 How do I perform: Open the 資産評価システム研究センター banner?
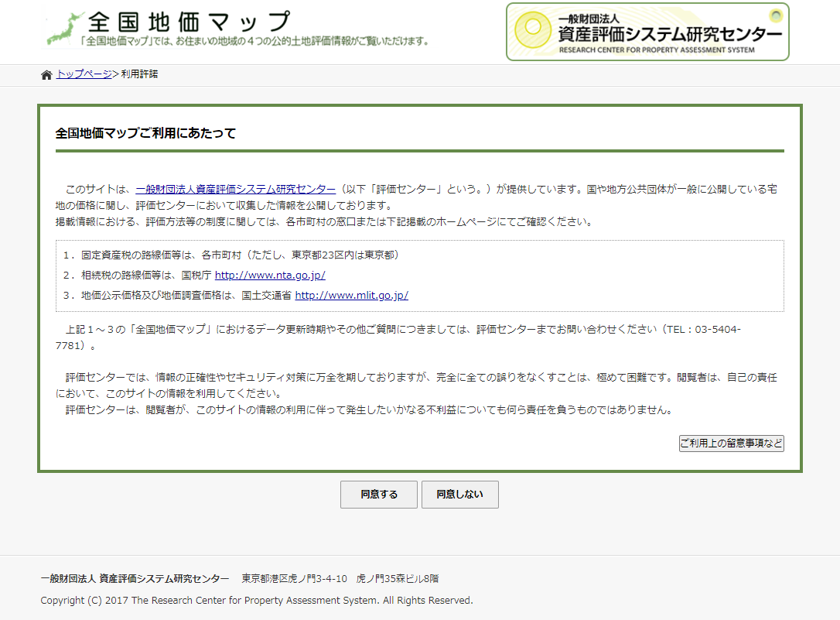[x=647, y=32]
